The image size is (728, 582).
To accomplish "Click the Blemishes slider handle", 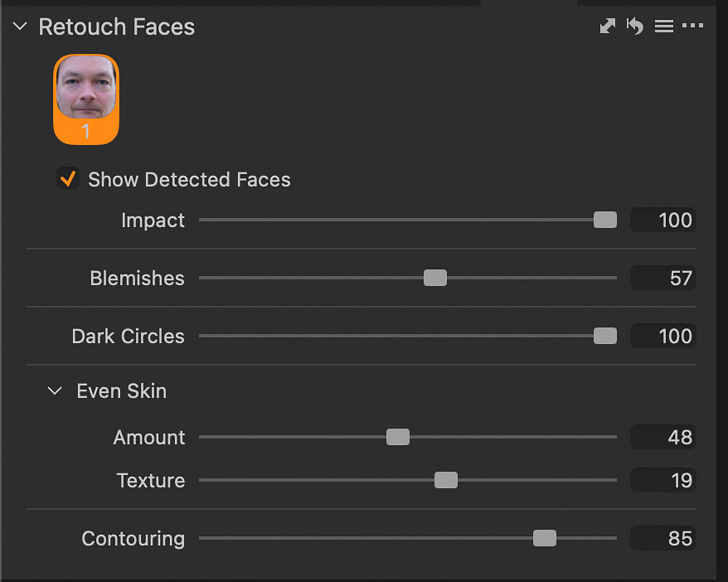I will (x=435, y=278).
